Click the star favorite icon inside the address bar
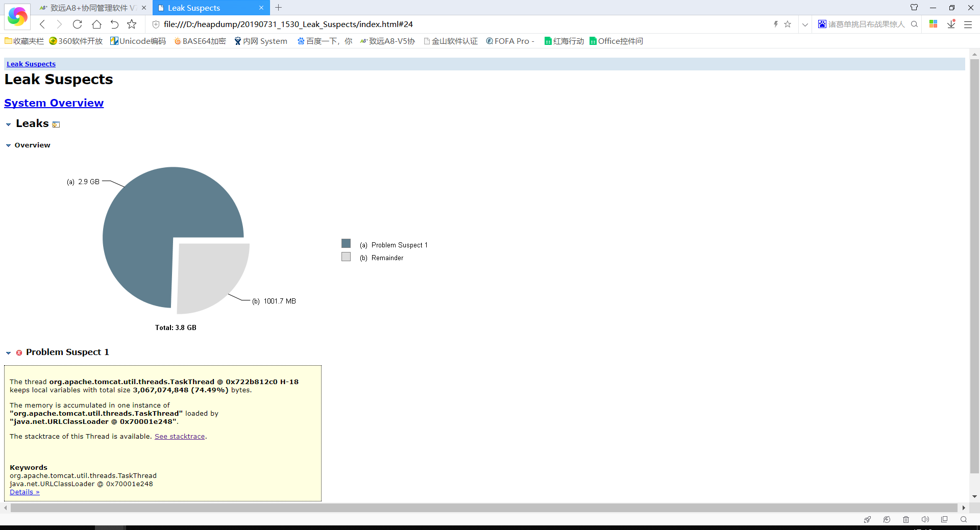The height and width of the screenshot is (530, 980). 788,24
